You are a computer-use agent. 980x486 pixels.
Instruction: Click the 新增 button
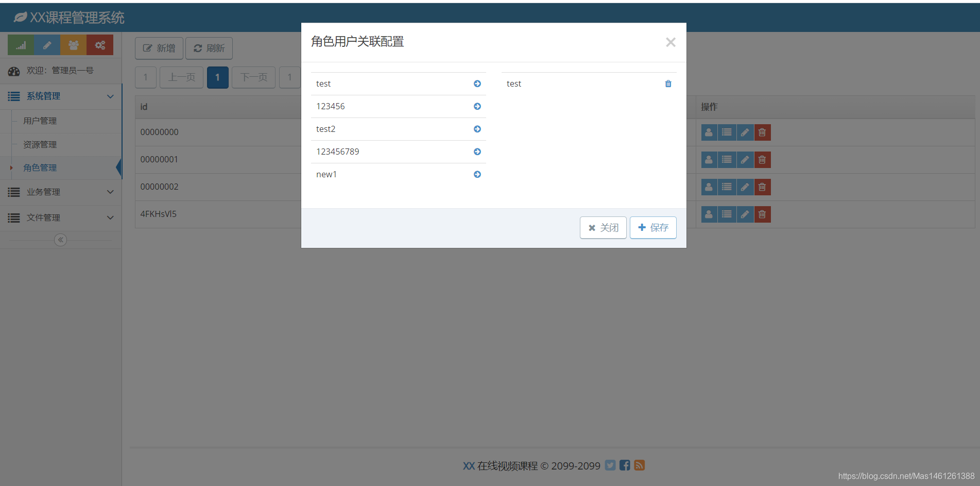tap(159, 48)
